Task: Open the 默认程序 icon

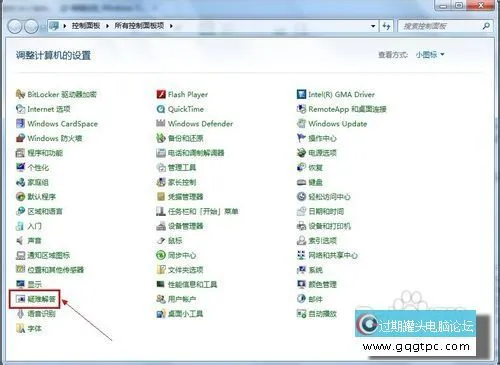Action: (20, 197)
